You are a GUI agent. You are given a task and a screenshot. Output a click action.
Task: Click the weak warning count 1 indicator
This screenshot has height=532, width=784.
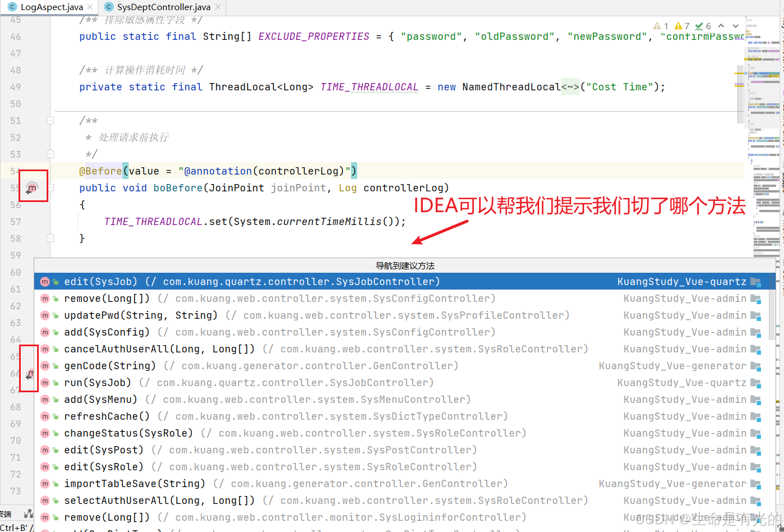pyautogui.click(x=661, y=26)
